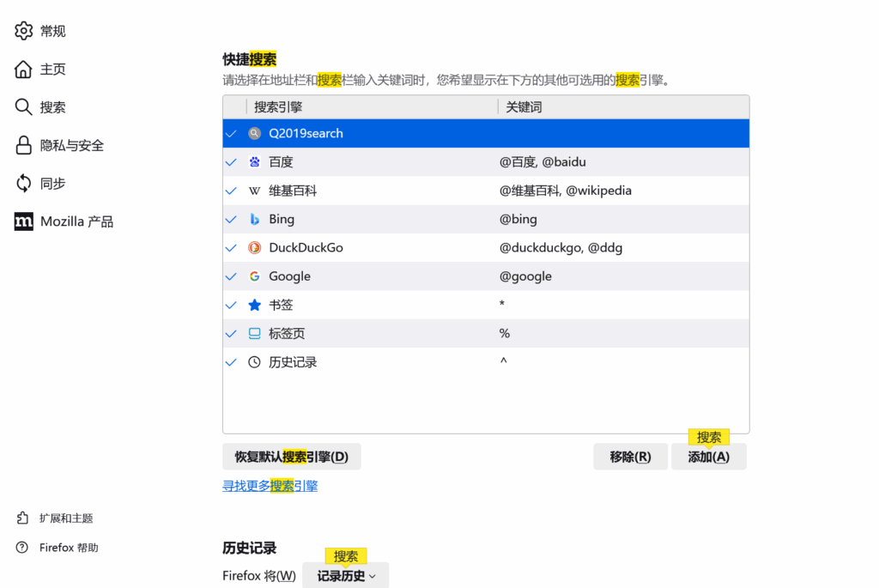This screenshot has height=588, width=879.
Task: Click the 添加 button
Action: click(708, 457)
